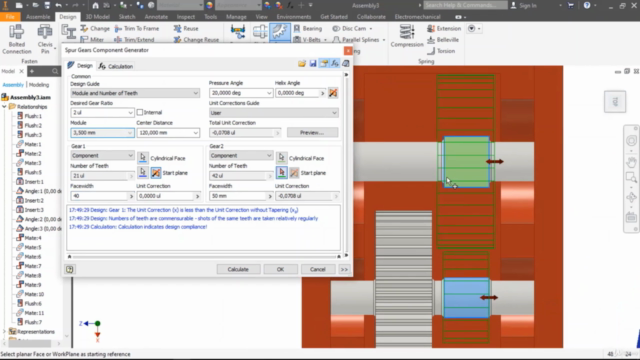This screenshot has width=640, height=360.
Task: Click the Cancel button
Action: (318, 269)
